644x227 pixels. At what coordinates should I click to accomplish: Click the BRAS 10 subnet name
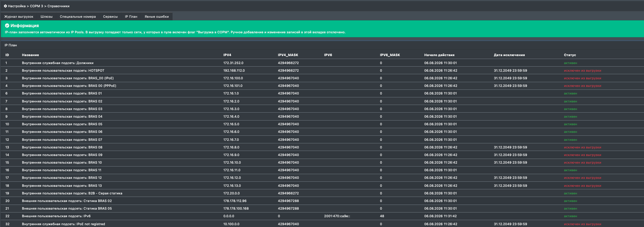(62, 163)
